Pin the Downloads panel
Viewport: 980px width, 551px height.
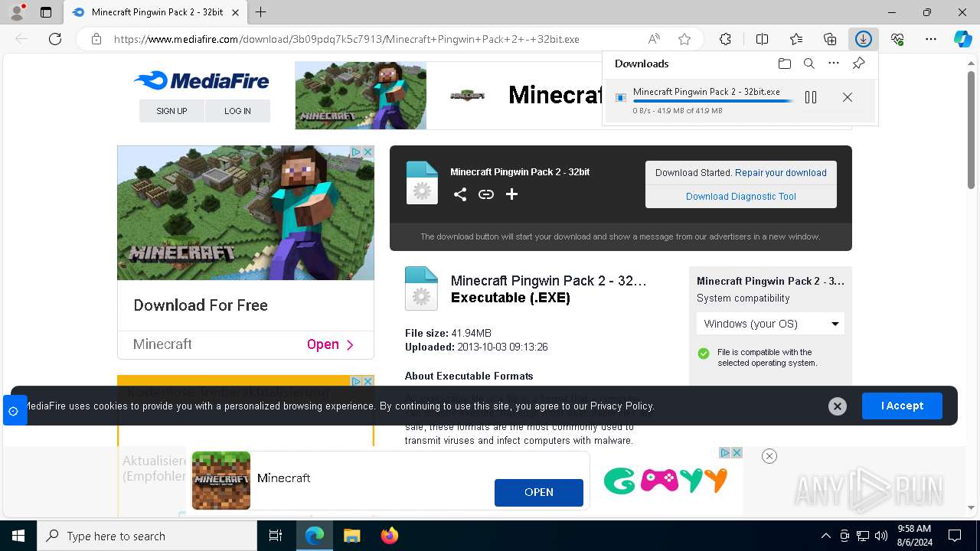858,64
